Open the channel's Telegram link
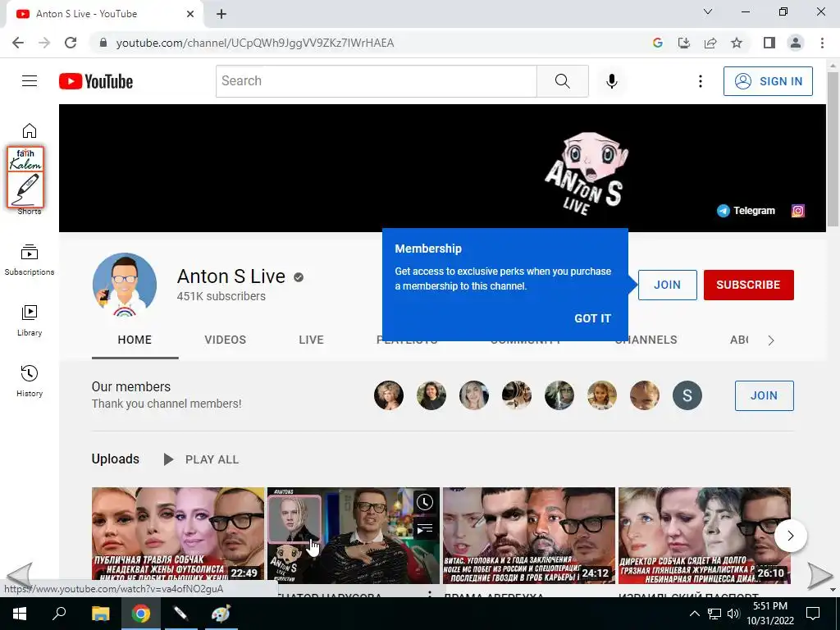The width and height of the screenshot is (840, 630). click(x=746, y=211)
